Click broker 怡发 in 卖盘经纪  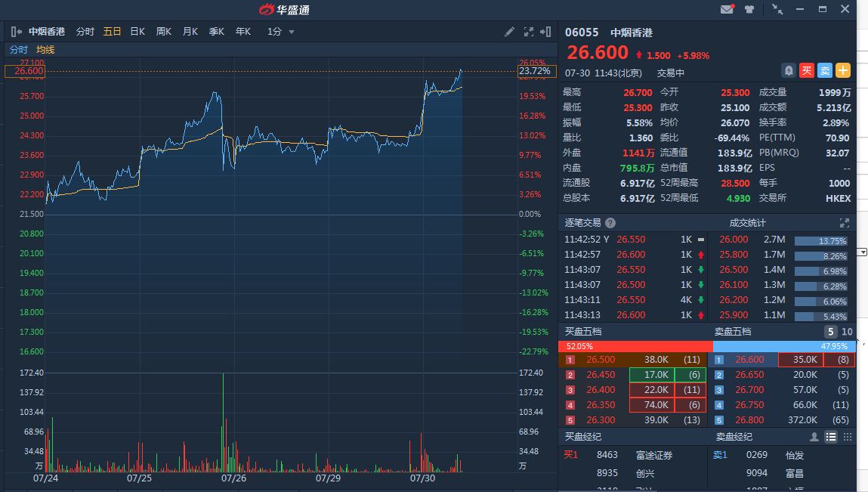[x=795, y=456]
